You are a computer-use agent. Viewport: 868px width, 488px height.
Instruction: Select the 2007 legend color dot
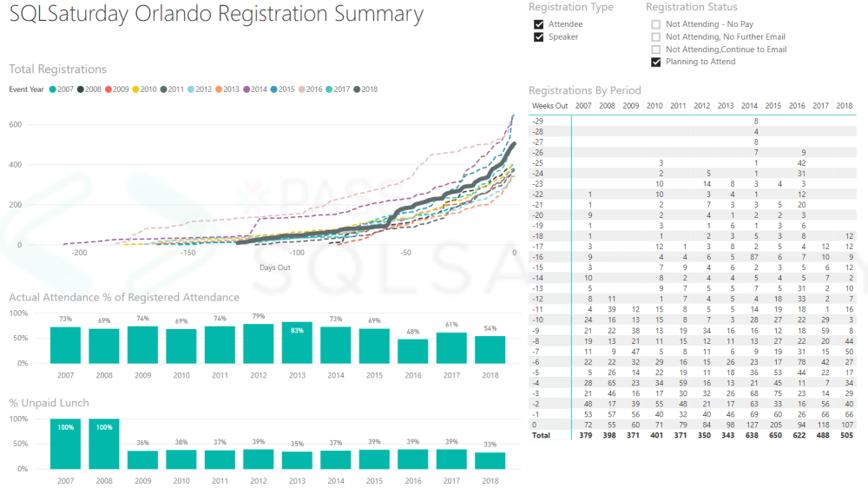point(53,89)
